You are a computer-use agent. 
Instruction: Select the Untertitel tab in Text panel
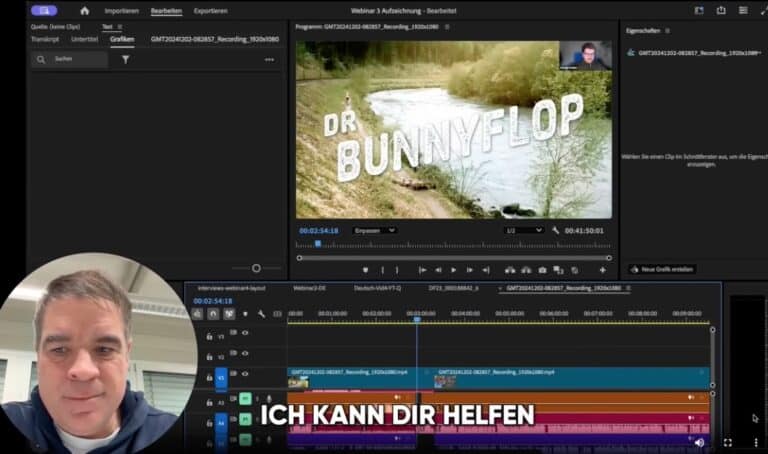[85, 39]
